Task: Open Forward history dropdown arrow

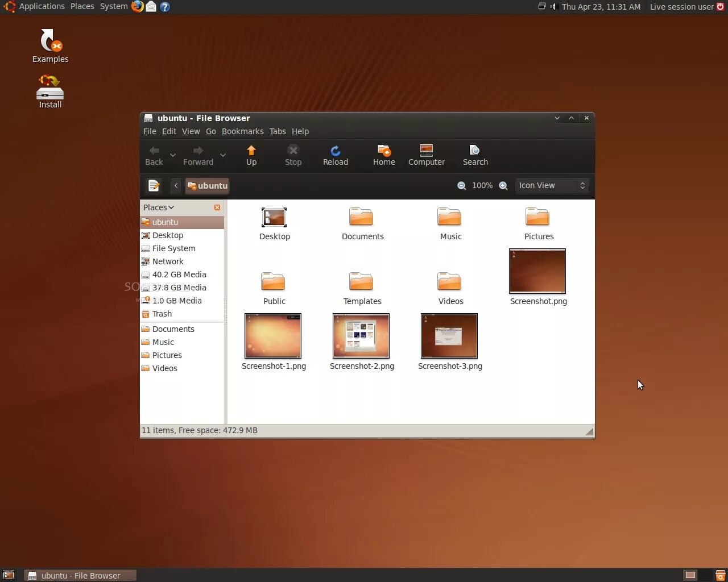Action: pos(223,155)
